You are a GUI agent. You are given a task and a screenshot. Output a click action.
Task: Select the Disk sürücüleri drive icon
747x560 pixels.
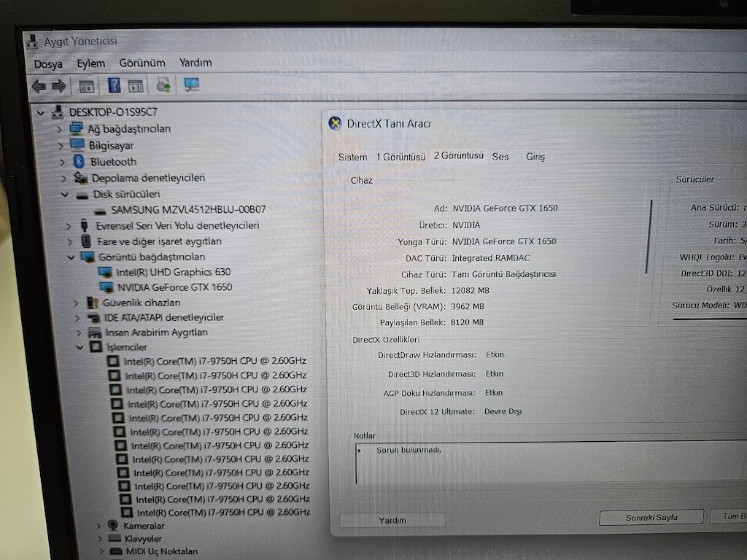[82, 195]
